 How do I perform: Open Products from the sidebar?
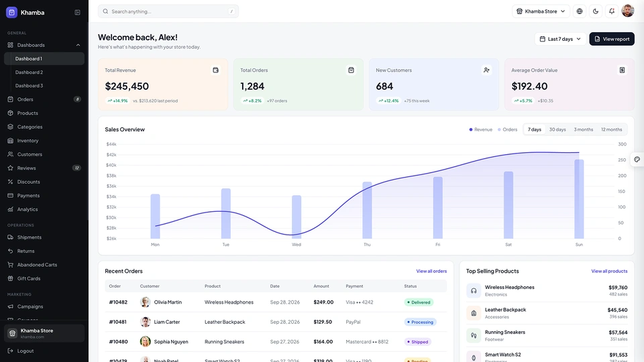click(x=44, y=113)
